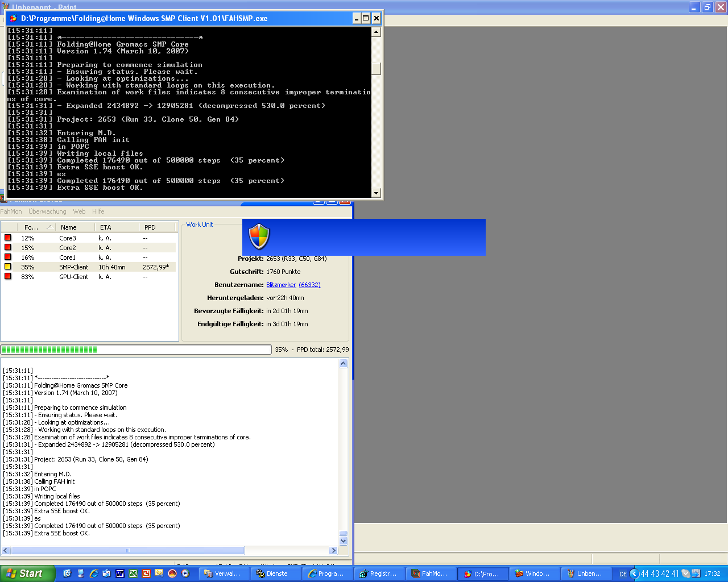728x582 pixels.
Task: Open the team (66332) link
Action: (309, 285)
